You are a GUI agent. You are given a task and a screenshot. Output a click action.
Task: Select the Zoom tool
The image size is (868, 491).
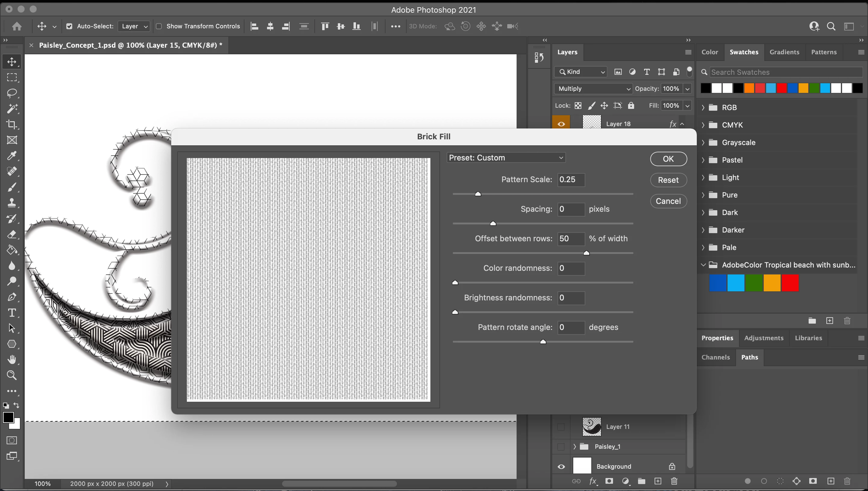[x=12, y=375]
